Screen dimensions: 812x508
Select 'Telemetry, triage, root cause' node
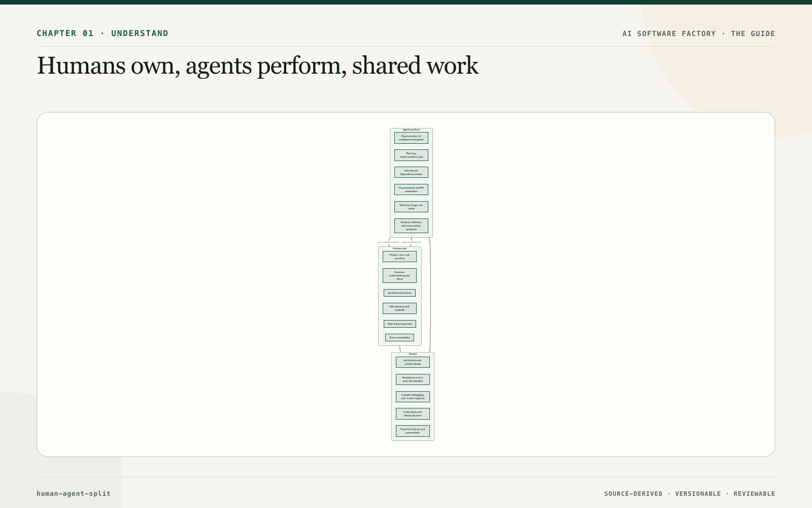(x=411, y=207)
